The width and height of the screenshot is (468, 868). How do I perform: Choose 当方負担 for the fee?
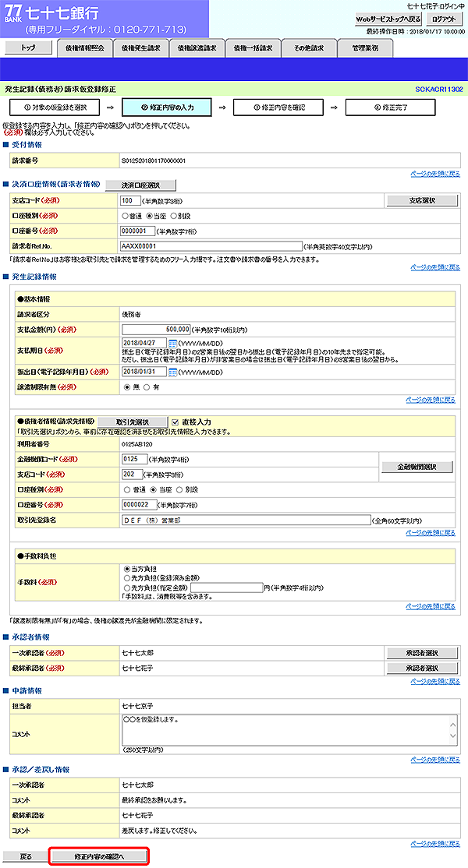(x=127, y=569)
